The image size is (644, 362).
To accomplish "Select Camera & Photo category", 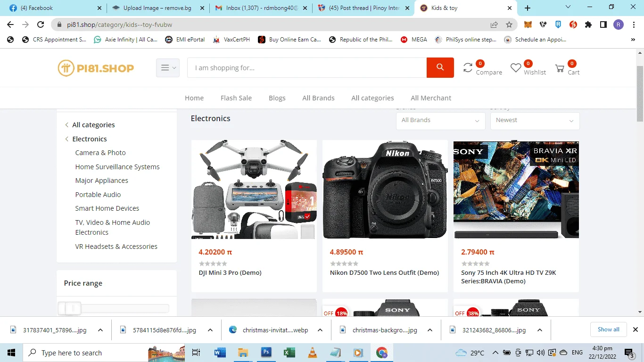I will coord(100,153).
